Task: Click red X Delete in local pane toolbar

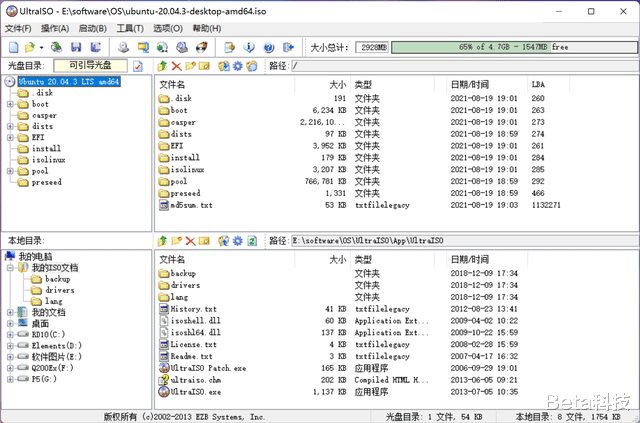Action: 190,241
